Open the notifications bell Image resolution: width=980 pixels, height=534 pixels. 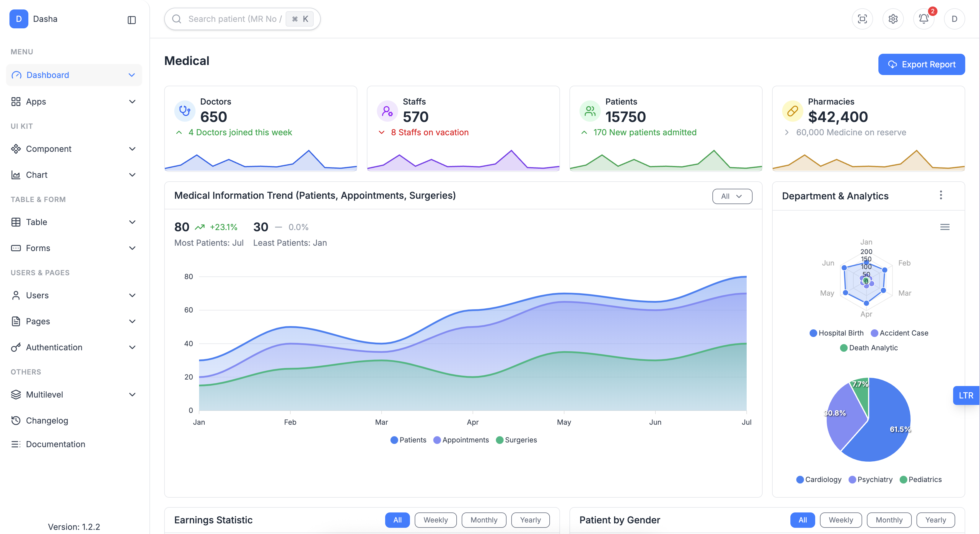coord(924,19)
